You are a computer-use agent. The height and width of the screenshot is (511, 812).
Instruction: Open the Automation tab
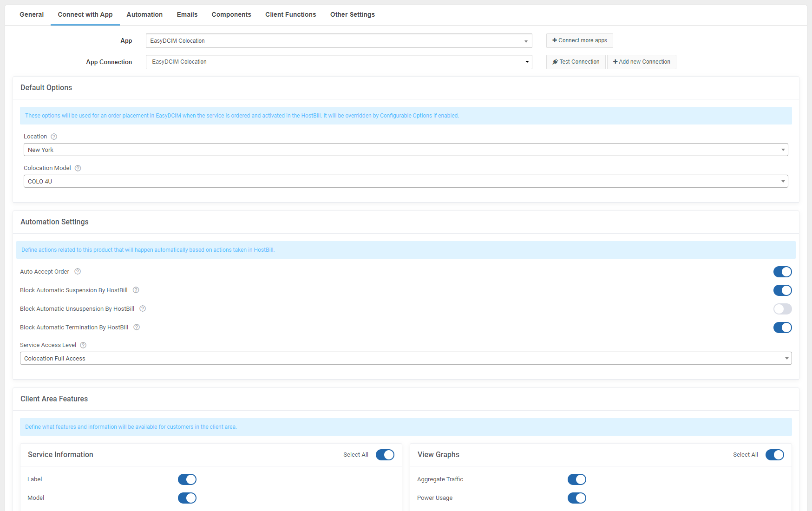click(x=144, y=15)
